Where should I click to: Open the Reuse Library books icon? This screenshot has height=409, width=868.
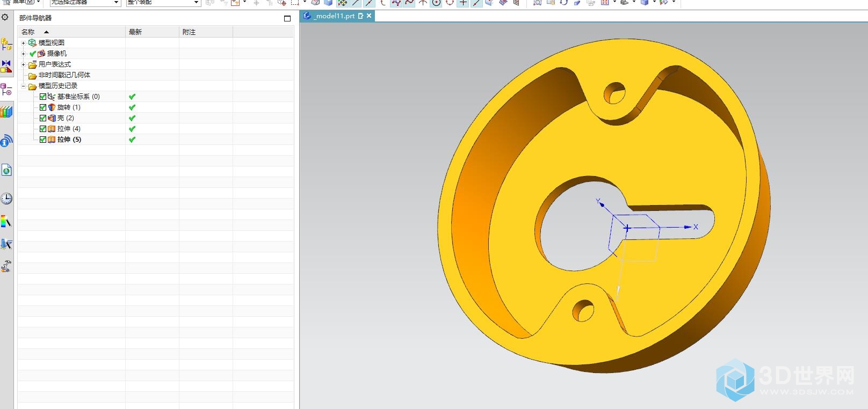click(6, 112)
